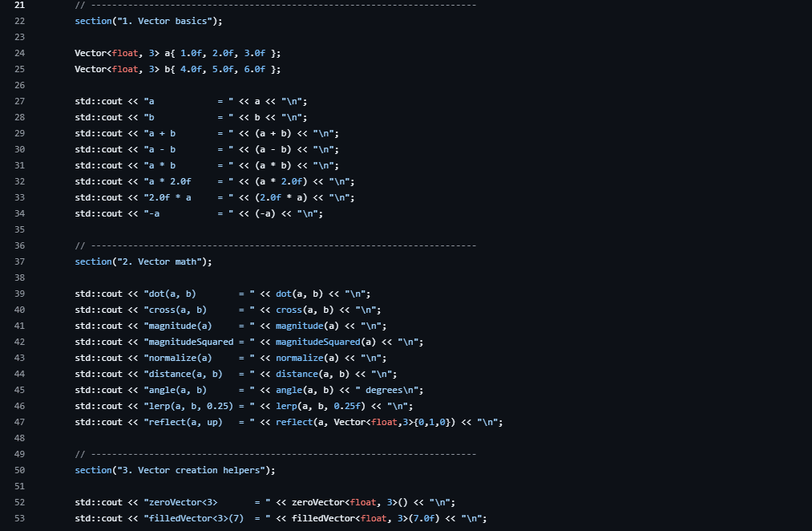This screenshot has width=812, height=531.
Task: Select line number 50
Action: (x=20, y=470)
